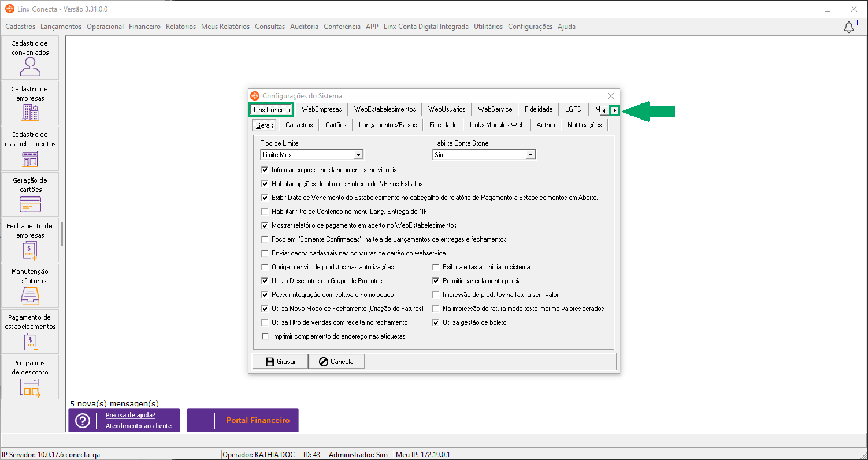
Task: Click the Cancelar button
Action: click(337, 362)
